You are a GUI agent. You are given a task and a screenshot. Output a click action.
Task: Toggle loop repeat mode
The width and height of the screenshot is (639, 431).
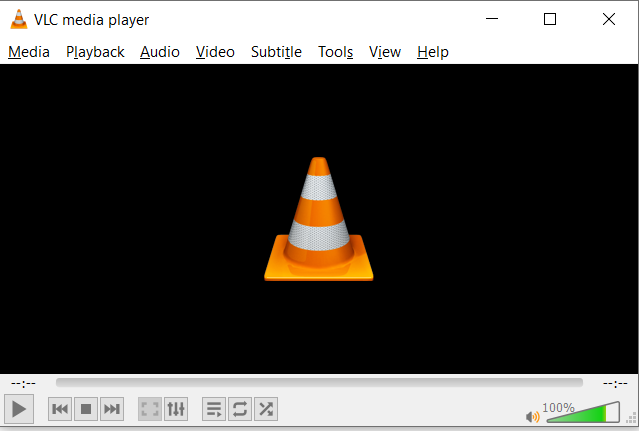click(x=240, y=409)
